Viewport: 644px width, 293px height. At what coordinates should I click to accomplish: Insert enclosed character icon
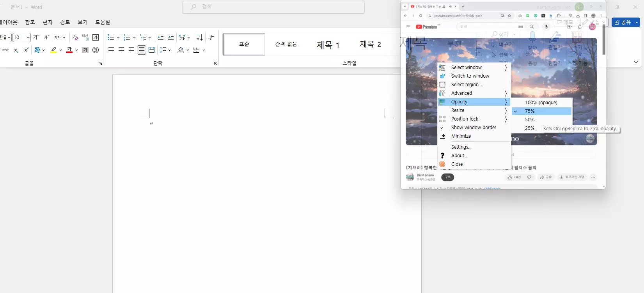click(96, 50)
